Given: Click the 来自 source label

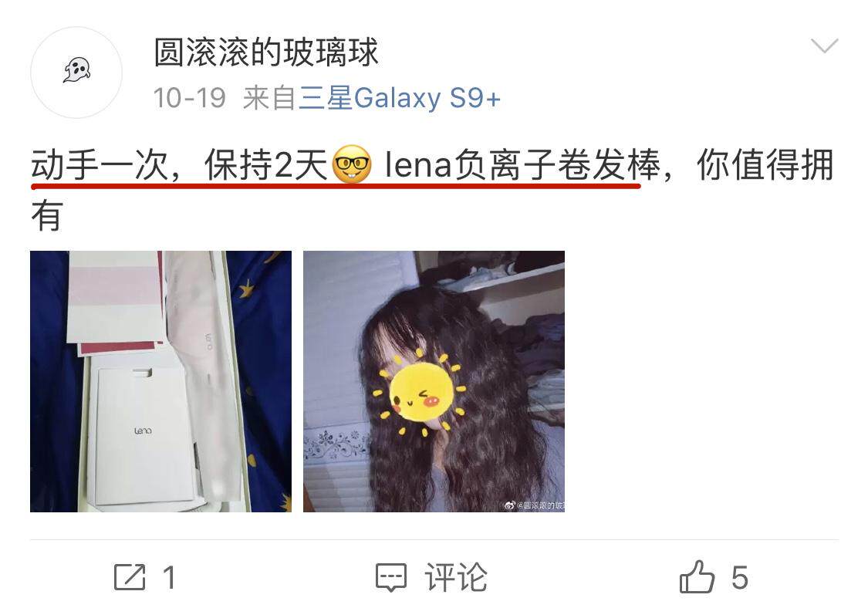Looking at the screenshot, I should (x=269, y=98).
